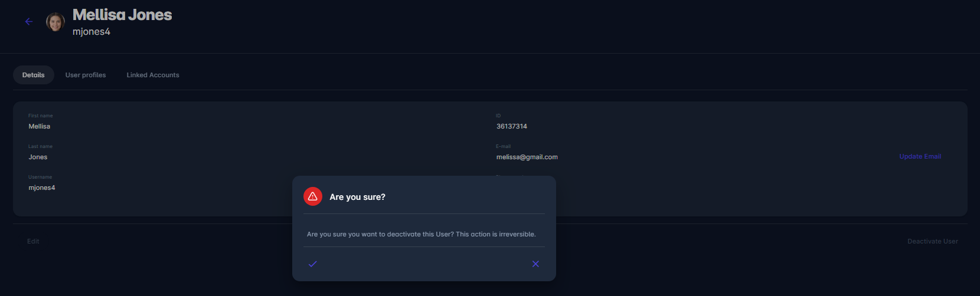Click the 'Are you sure?' dialog title
This screenshot has width=980, height=296.
pyautogui.click(x=357, y=197)
